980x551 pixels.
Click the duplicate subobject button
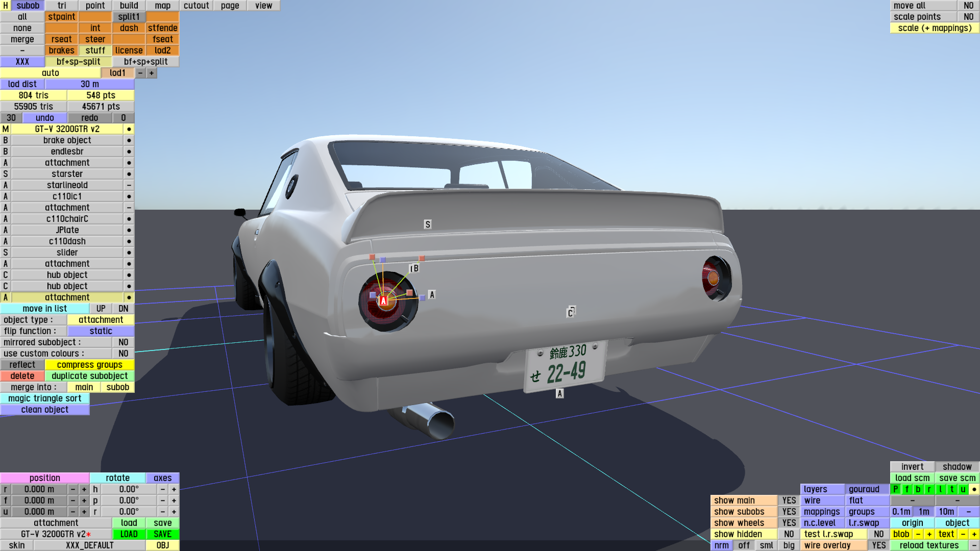[x=89, y=376]
